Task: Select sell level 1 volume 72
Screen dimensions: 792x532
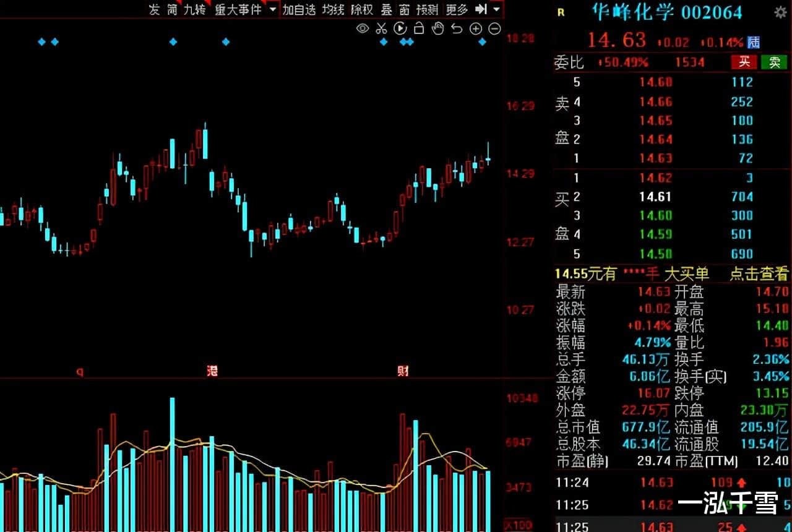Action: click(746, 158)
